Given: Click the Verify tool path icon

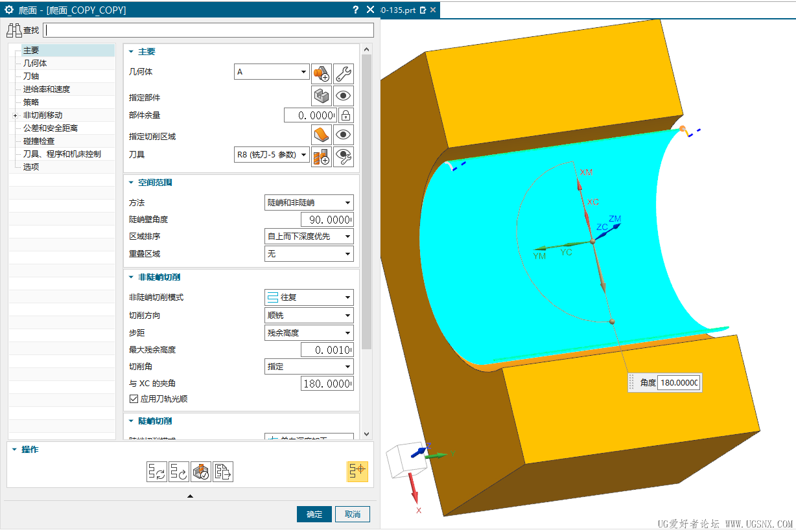Looking at the screenshot, I should [x=201, y=472].
